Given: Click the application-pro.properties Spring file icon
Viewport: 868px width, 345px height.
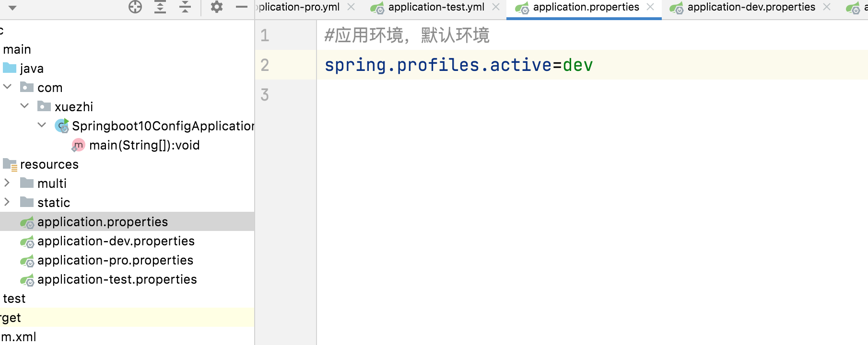Looking at the screenshot, I should 27,261.
